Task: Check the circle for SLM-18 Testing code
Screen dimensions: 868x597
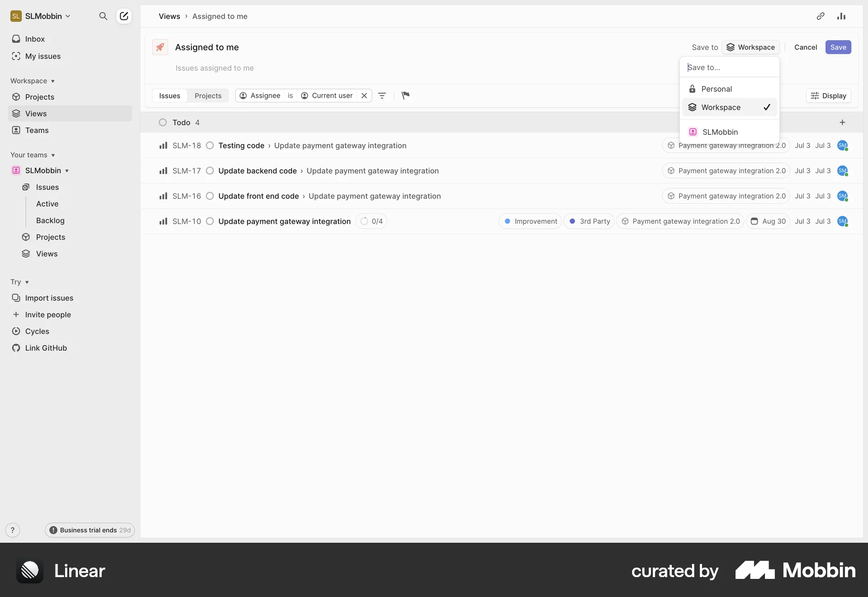Action: (209, 146)
